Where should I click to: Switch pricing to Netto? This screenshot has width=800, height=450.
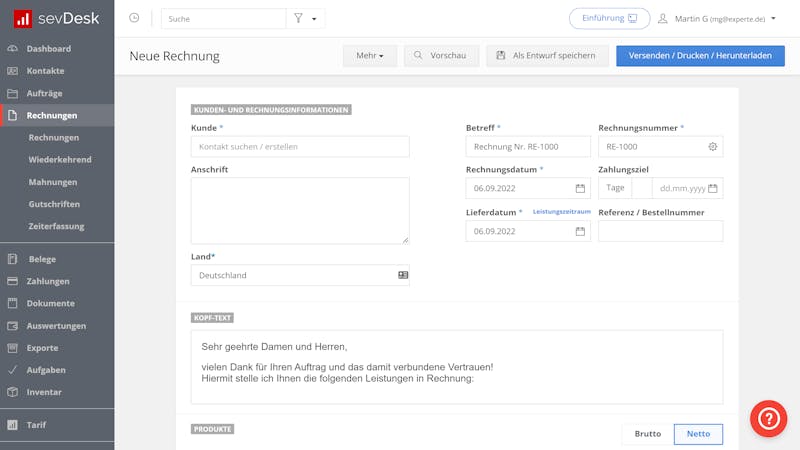tap(698, 434)
